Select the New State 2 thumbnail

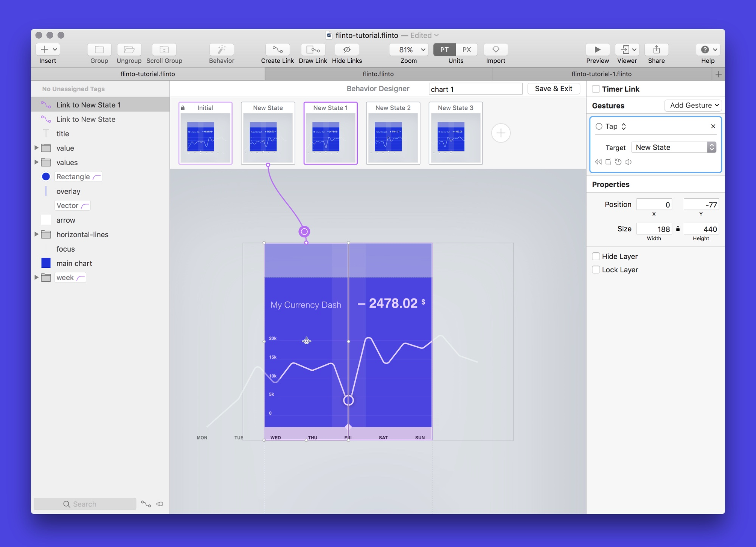(393, 133)
